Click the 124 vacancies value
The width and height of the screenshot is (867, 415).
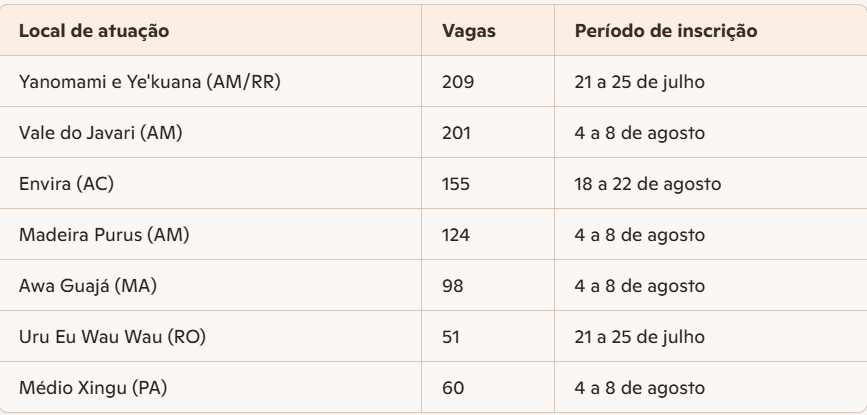coord(455,238)
